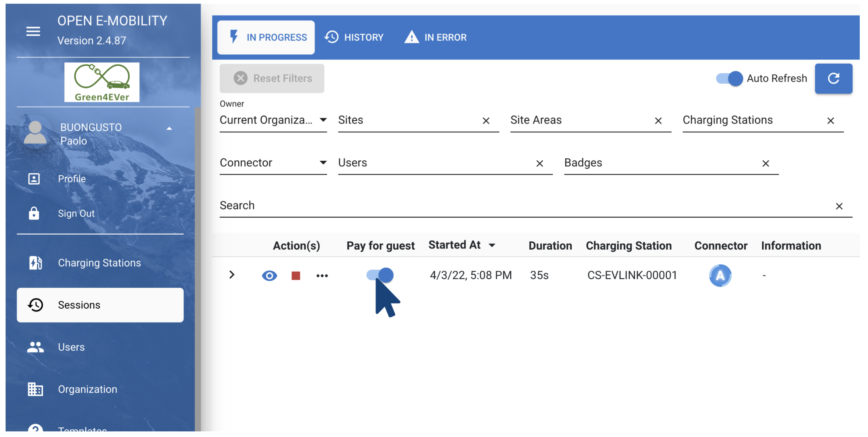Switch to the History tab

coord(354,37)
